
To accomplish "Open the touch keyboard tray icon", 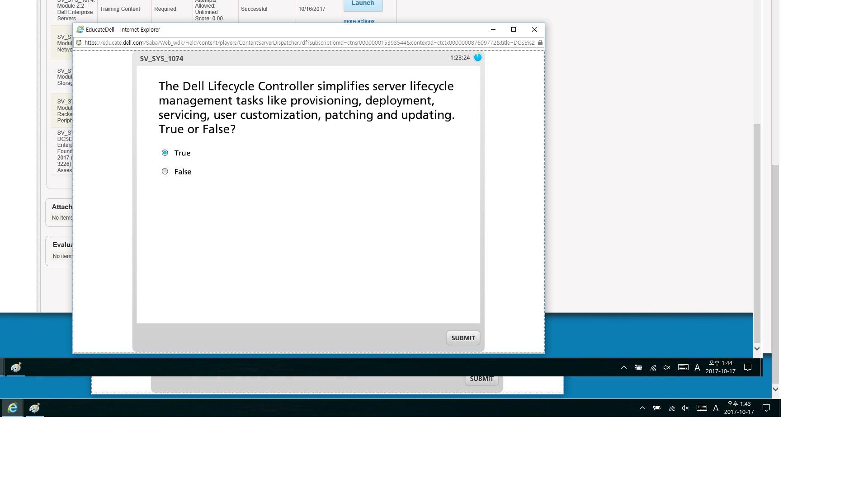I will [702, 408].
